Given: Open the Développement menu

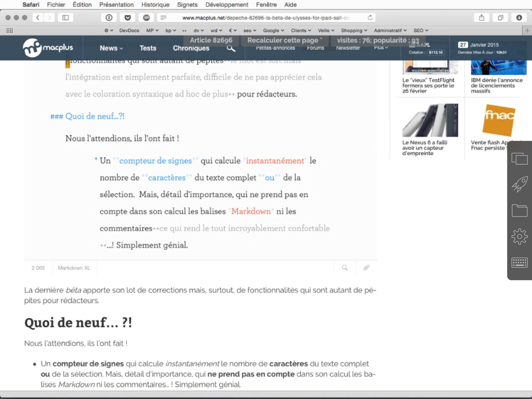Looking at the screenshot, I should click(227, 5).
